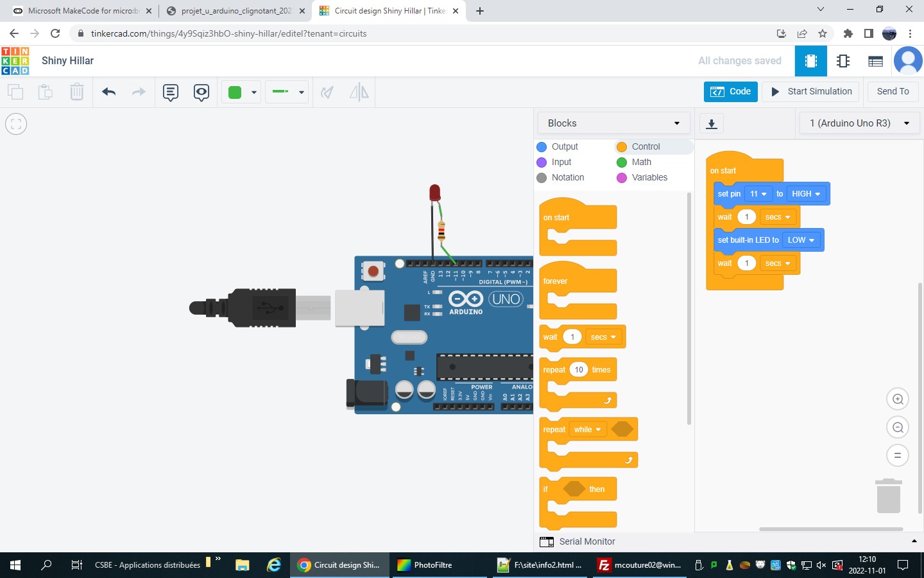Click the Copy tool icon

15,92
